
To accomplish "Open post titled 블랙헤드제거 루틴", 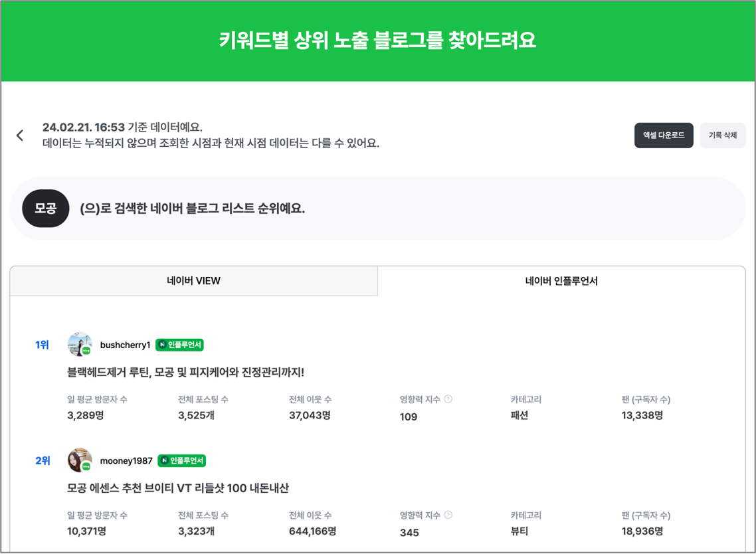I will tap(185, 372).
